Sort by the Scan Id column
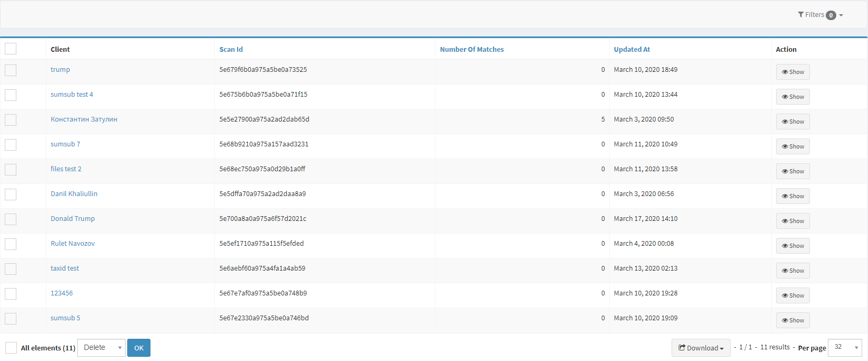The height and width of the screenshot is (361, 868). (231, 49)
